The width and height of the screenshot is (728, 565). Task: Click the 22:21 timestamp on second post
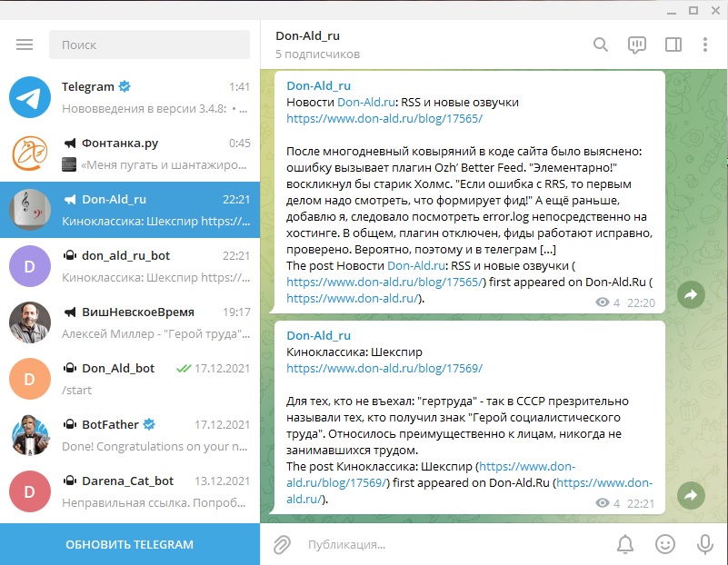(641, 503)
